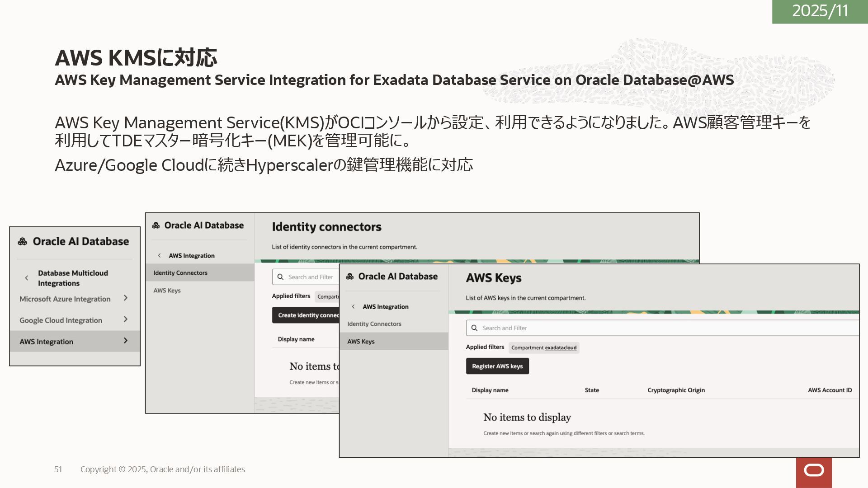This screenshot has width=868, height=488.
Task: Open the exadatacloud compartment filter link
Action: tap(561, 348)
